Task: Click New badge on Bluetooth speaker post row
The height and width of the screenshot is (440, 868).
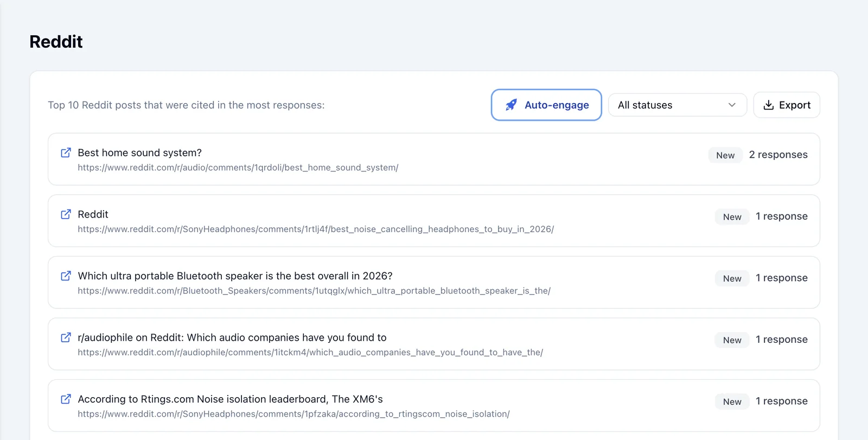Action: coord(732,278)
